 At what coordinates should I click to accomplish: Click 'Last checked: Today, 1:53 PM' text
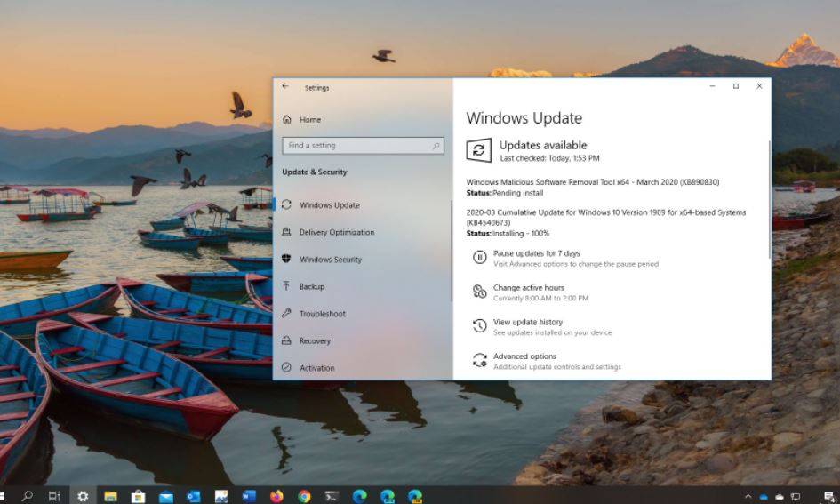pyautogui.click(x=549, y=158)
